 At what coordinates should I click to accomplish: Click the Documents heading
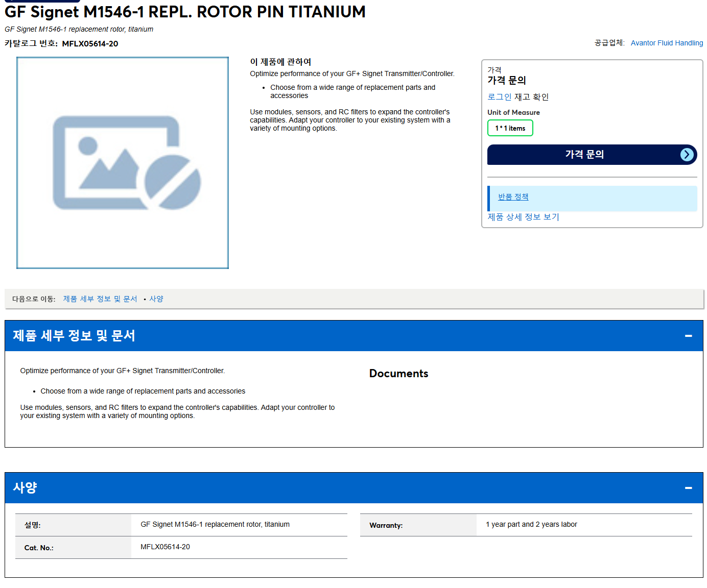[x=398, y=374]
